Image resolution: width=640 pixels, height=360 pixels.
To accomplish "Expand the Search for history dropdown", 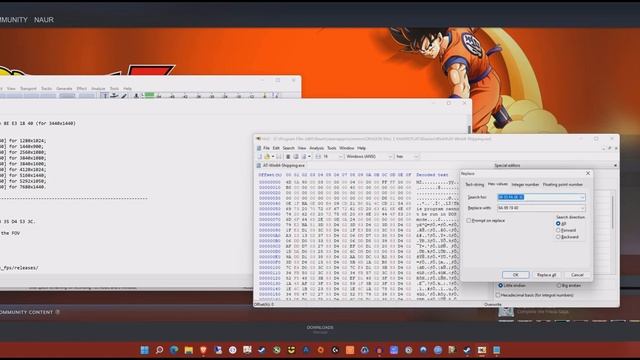I will tap(582, 197).
